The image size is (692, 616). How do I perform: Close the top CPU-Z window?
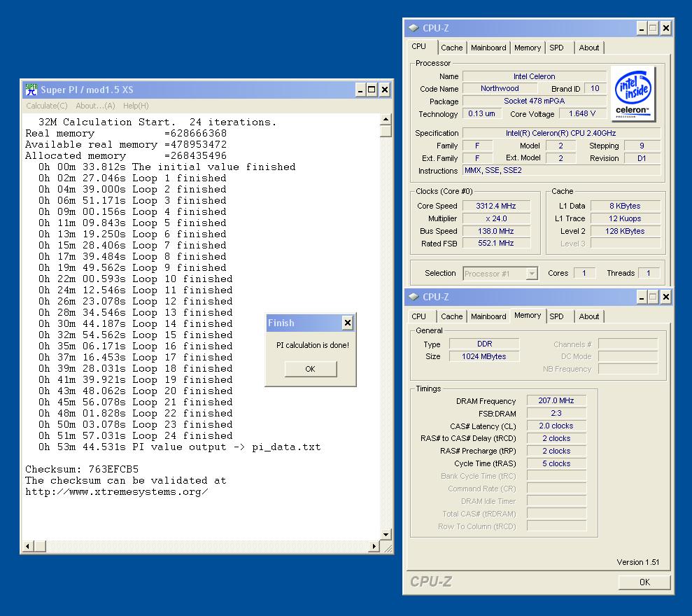point(666,29)
